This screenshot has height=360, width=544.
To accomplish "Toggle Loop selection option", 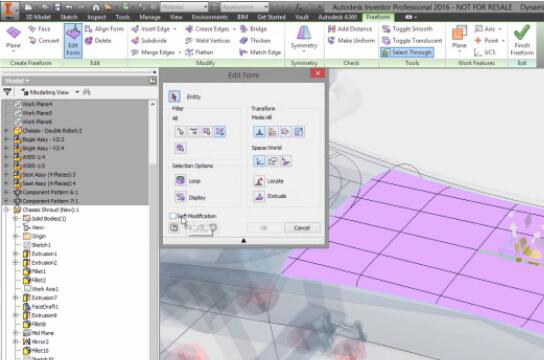I will 180,181.
